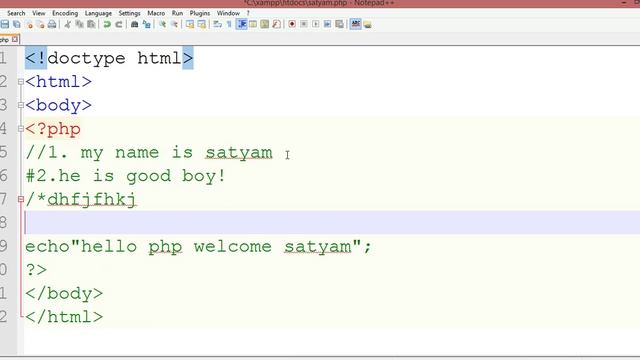Open the Replace dialog icon

147,24
